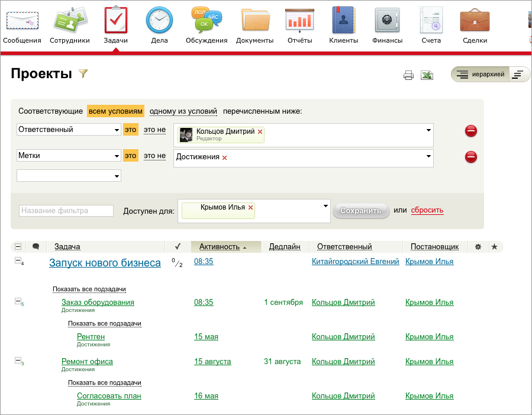
Task: Click the сбросить link
Action: point(427,210)
